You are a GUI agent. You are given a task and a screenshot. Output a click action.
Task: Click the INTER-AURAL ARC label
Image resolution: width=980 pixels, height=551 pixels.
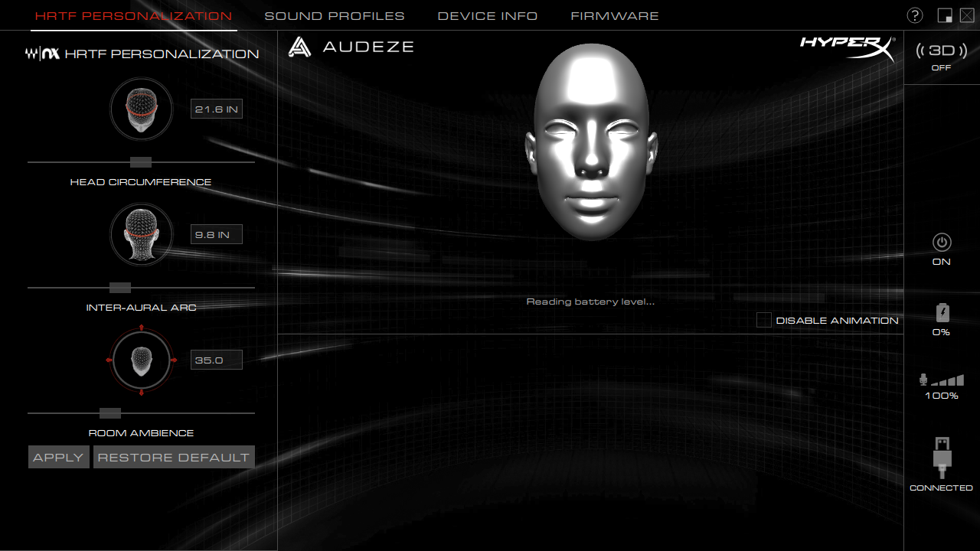(x=141, y=308)
